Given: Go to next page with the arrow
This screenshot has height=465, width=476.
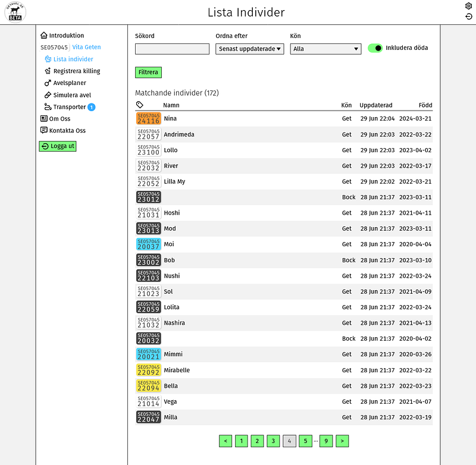Looking at the screenshot, I should pyautogui.click(x=342, y=441).
